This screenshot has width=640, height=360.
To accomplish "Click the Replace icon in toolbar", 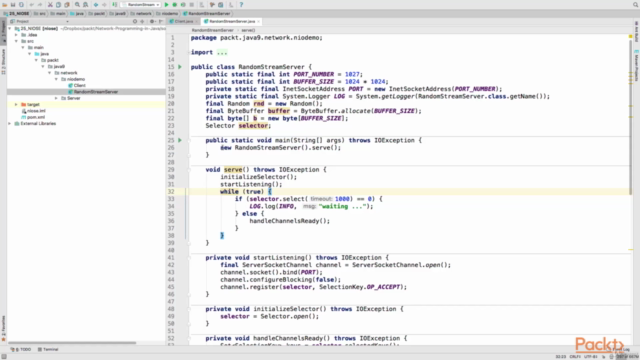I will [x=86, y=4].
